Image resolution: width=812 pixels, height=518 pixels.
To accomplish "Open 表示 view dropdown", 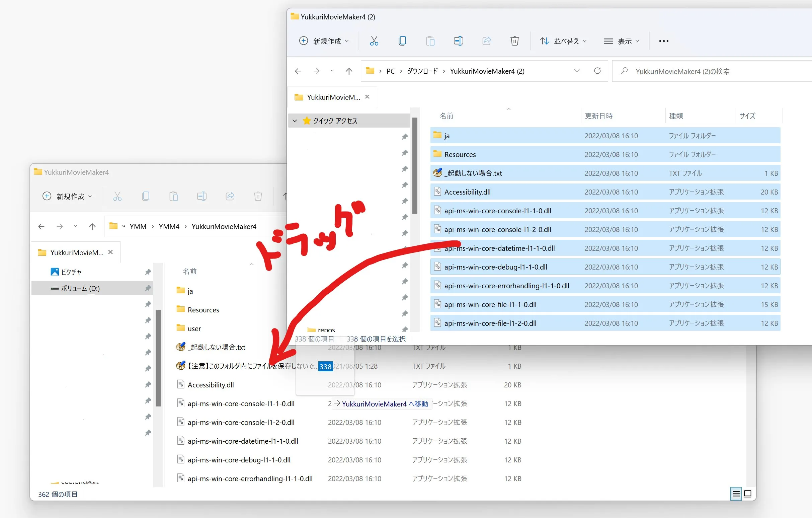I will (621, 41).
